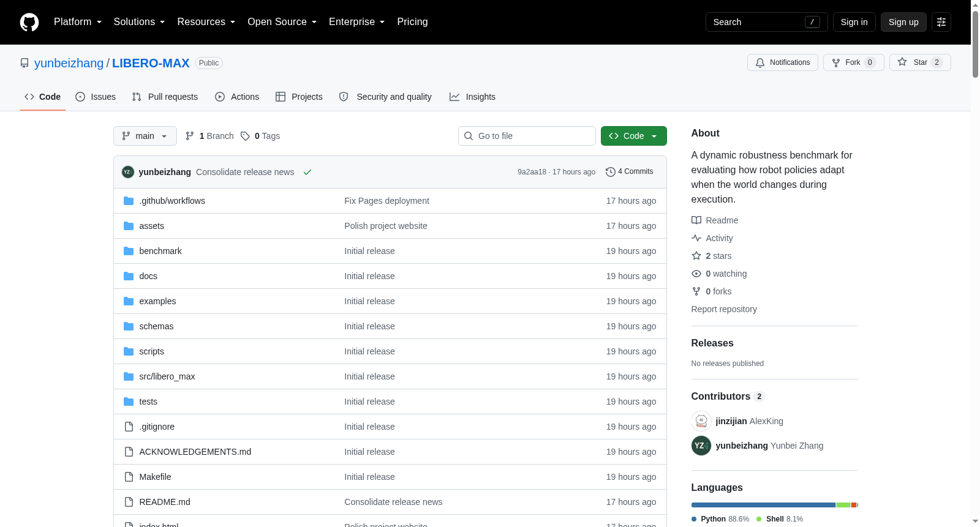Click the star icon beside 2 stars

696,256
